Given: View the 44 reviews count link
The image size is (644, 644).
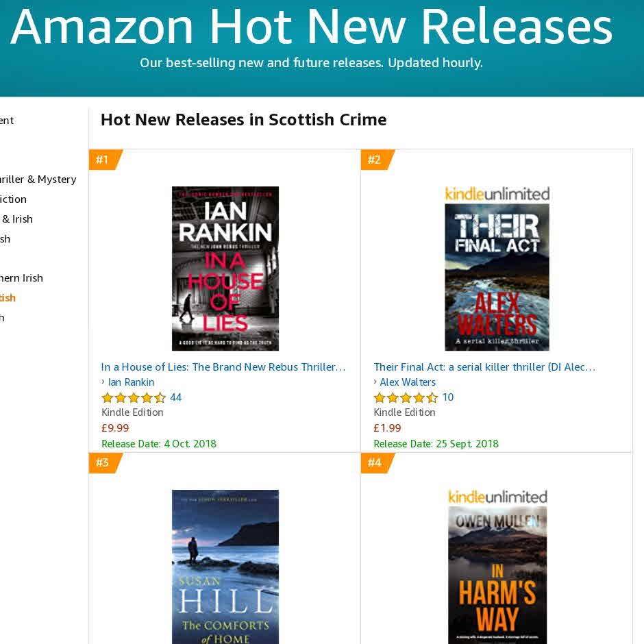Looking at the screenshot, I should point(176,397).
